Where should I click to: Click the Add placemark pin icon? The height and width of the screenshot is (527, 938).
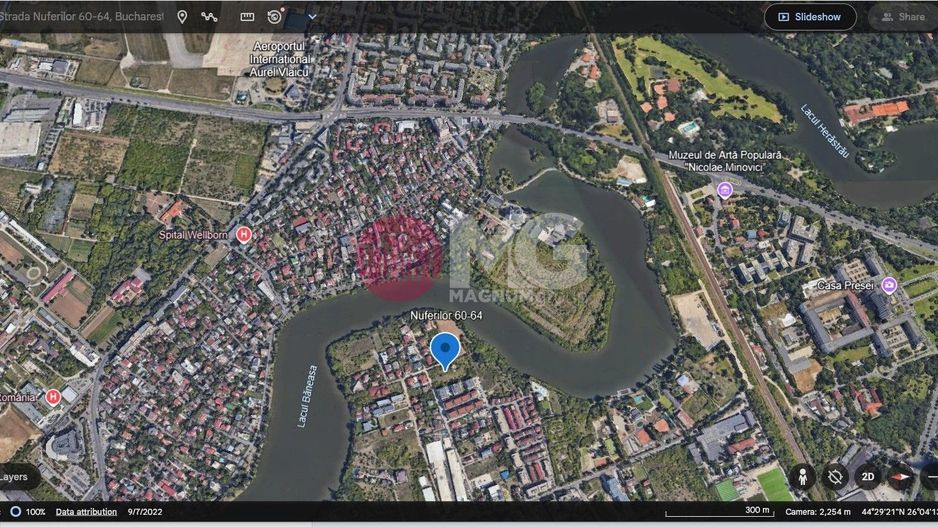pos(182,17)
